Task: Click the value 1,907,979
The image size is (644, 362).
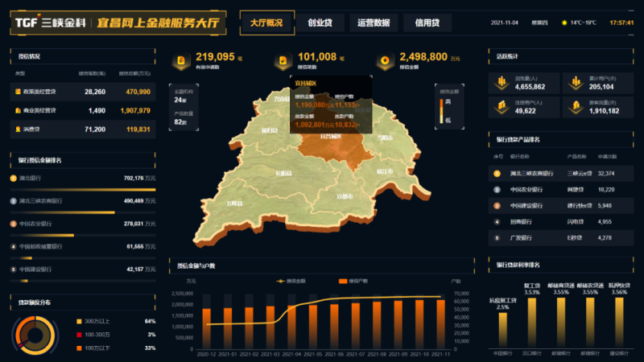Action: [135, 110]
